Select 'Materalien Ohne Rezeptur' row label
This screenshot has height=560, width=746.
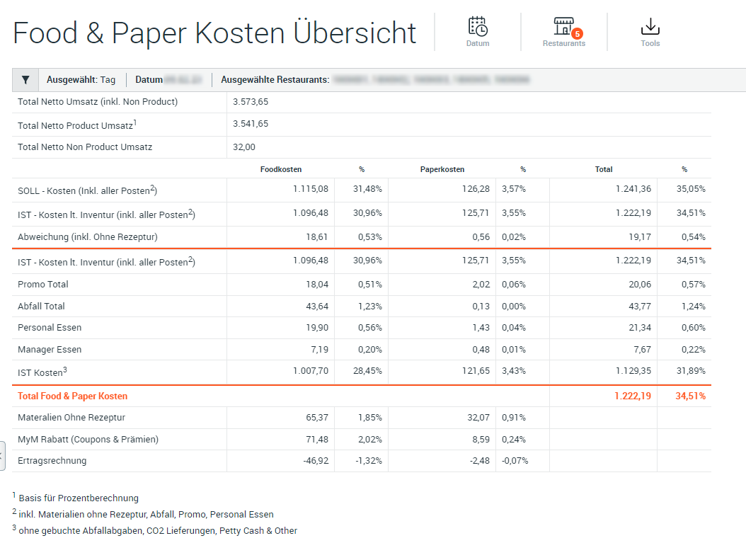(71, 418)
